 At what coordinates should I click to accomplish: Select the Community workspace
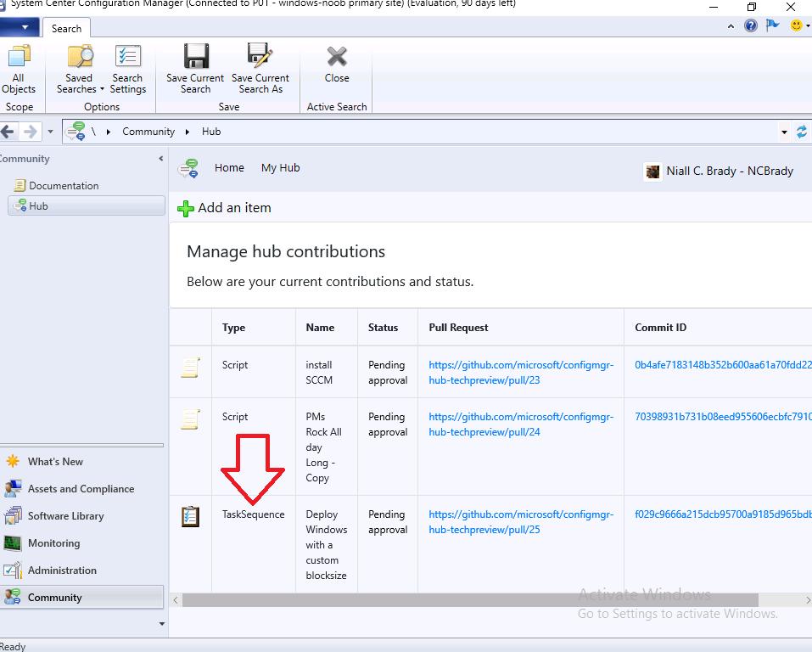tap(81, 597)
